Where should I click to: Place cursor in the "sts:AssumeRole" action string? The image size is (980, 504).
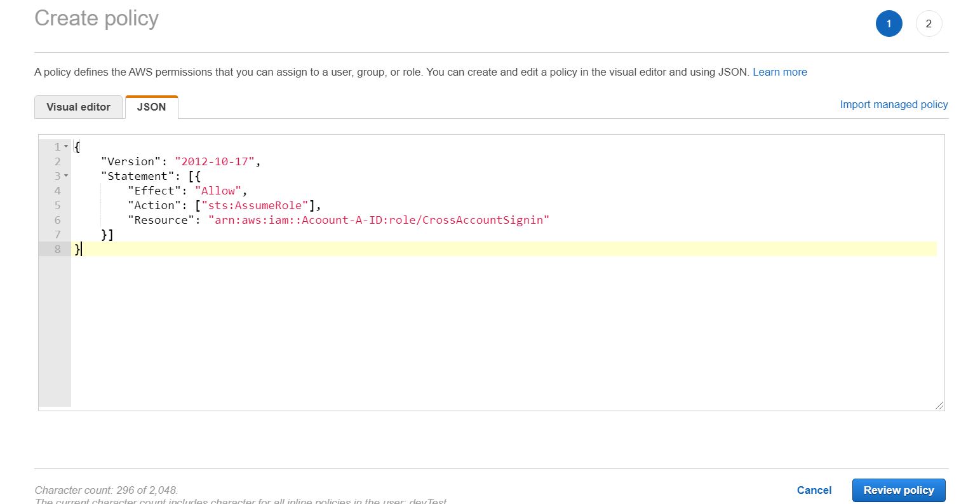255,205
